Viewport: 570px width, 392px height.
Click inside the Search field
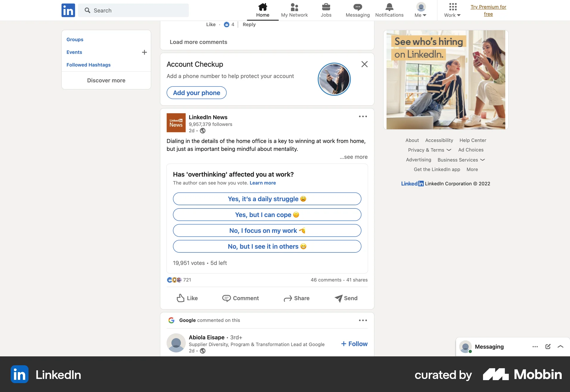coord(134,10)
